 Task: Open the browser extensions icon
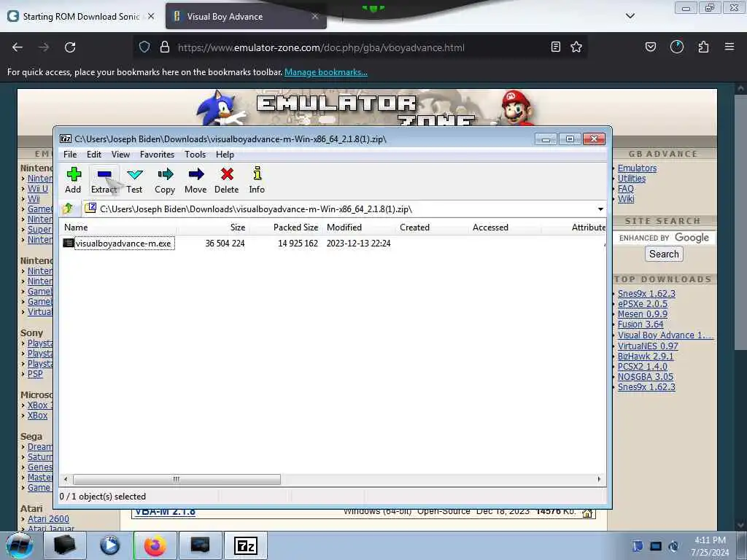click(703, 47)
